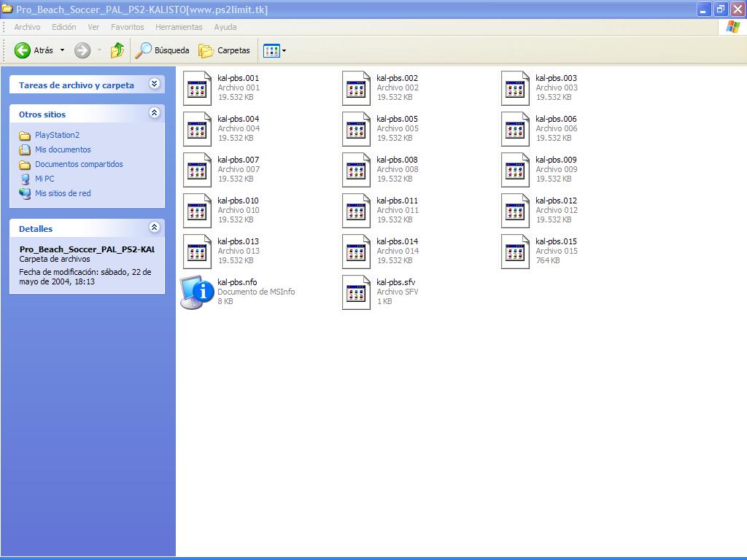Click the file name text kal-pbs.015
Viewport: 747px width, 560px height.
pos(556,241)
